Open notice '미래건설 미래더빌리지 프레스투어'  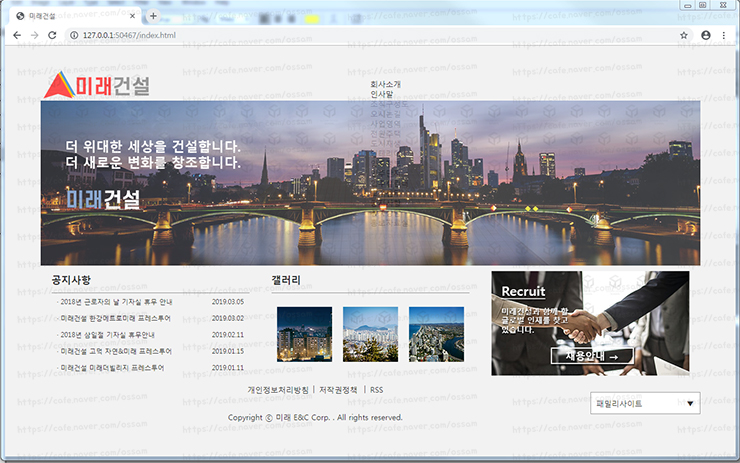pos(112,368)
